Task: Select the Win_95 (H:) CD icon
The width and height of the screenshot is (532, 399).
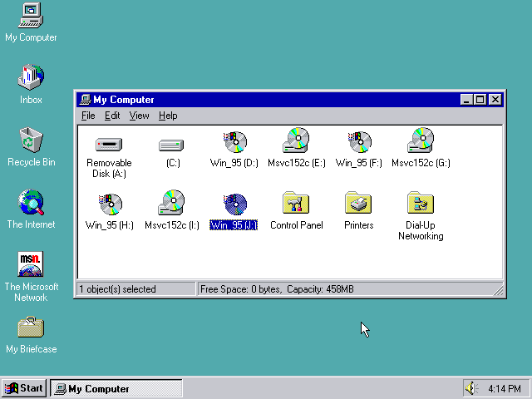Action: pos(110,204)
